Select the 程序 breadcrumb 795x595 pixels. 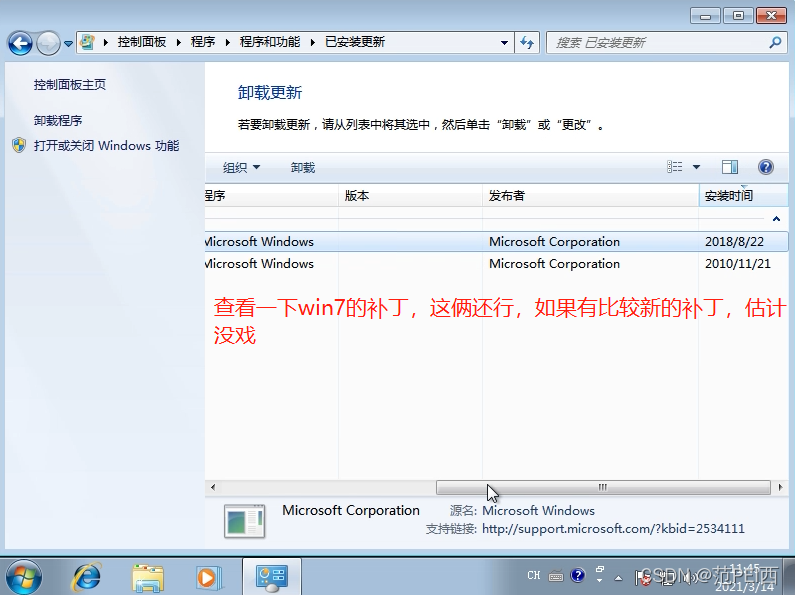(x=203, y=42)
